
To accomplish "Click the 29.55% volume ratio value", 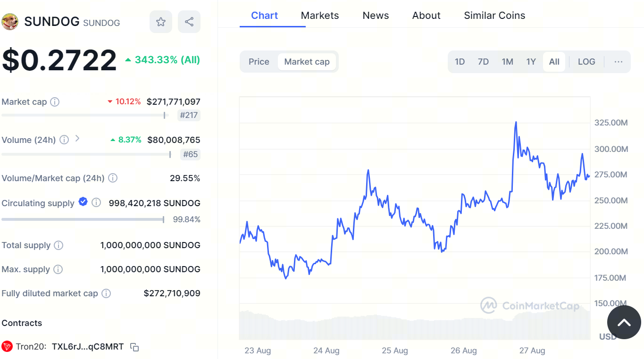I will pos(185,178).
